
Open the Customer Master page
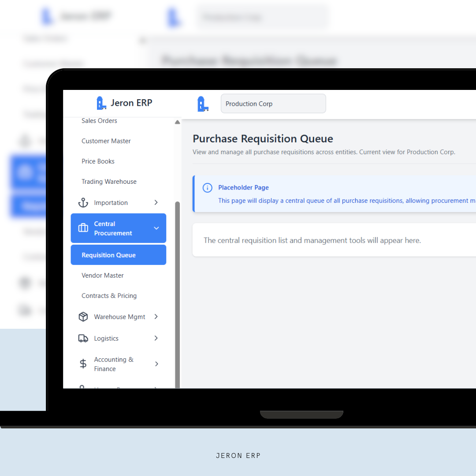[106, 141]
